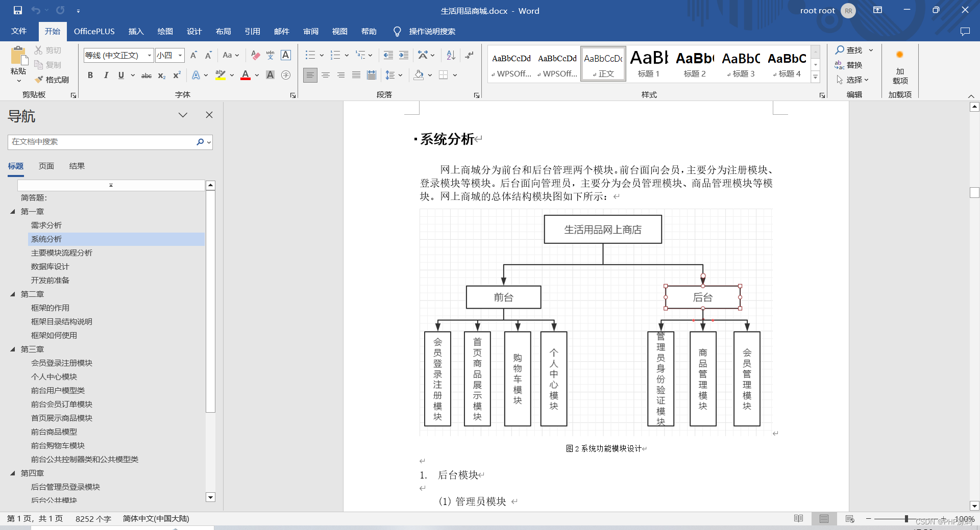Apply red font color swatch
The height and width of the screenshot is (530, 980).
click(x=246, y=75)
